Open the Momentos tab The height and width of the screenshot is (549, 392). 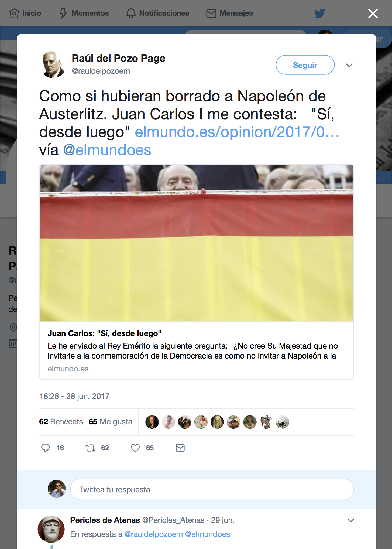84,13
